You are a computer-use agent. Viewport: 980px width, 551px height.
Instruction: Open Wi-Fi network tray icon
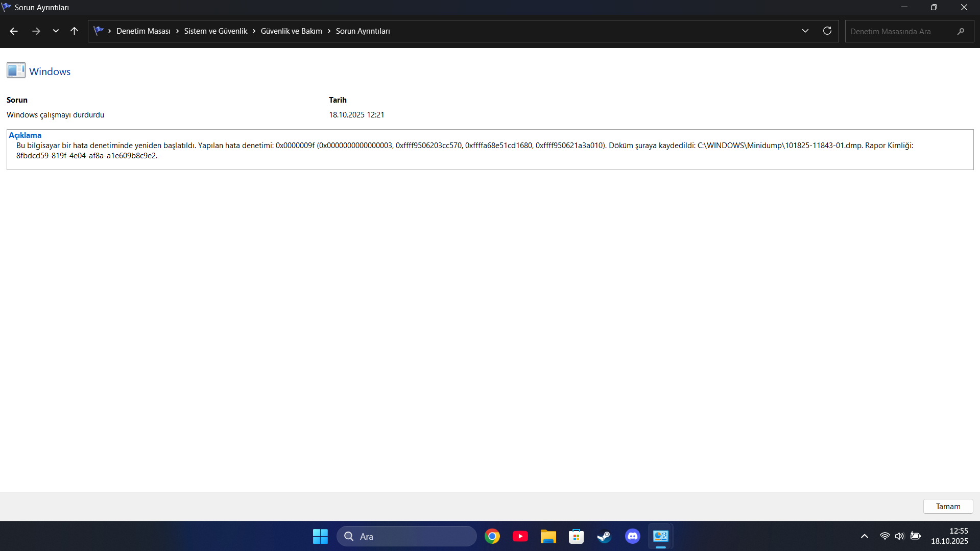[885, 536]
